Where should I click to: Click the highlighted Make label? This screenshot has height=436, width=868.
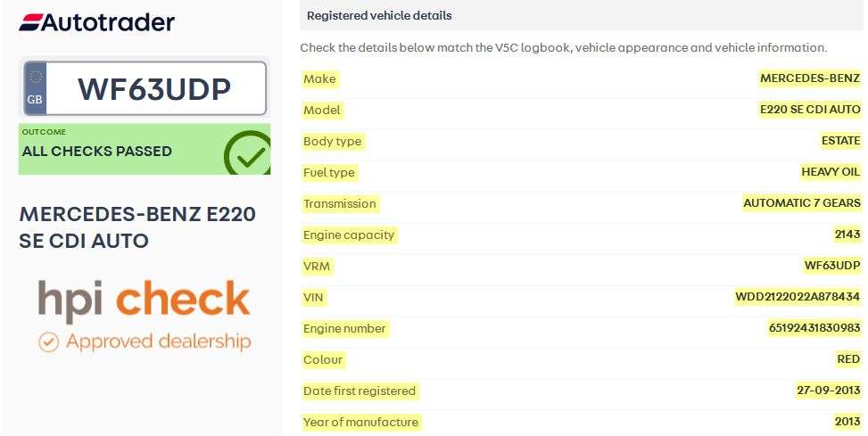click(x=319, y=79)
